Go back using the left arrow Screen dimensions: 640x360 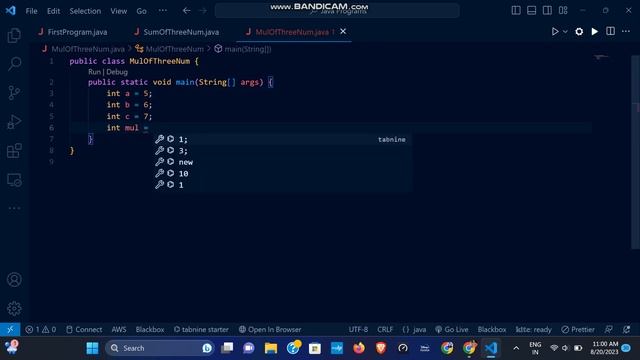(187, 11)
